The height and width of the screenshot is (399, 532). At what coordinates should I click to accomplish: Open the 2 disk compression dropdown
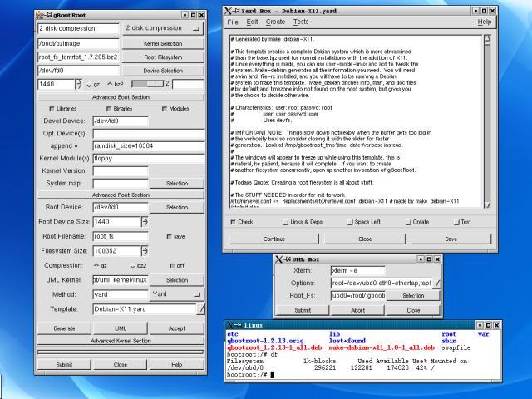pyautogui.click(x=163, y=28)
